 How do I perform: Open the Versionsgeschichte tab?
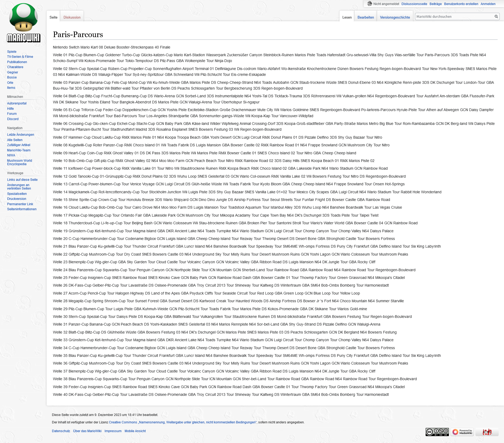pos(395,17)
